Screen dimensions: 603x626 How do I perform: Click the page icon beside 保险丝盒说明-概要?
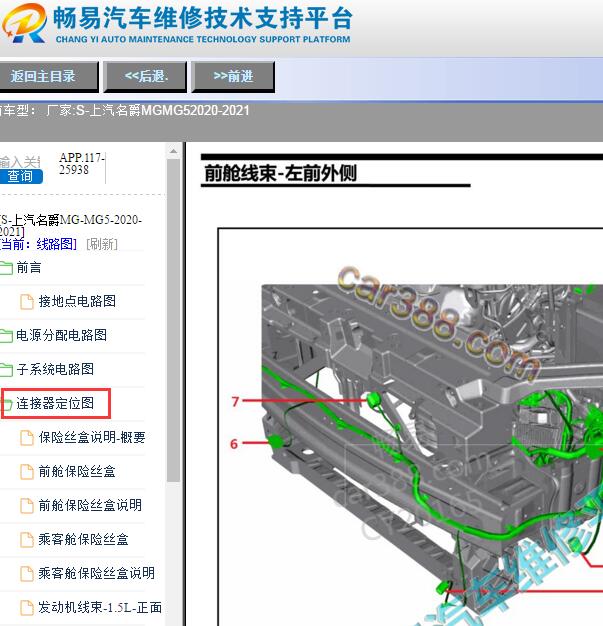click(27, 438)
